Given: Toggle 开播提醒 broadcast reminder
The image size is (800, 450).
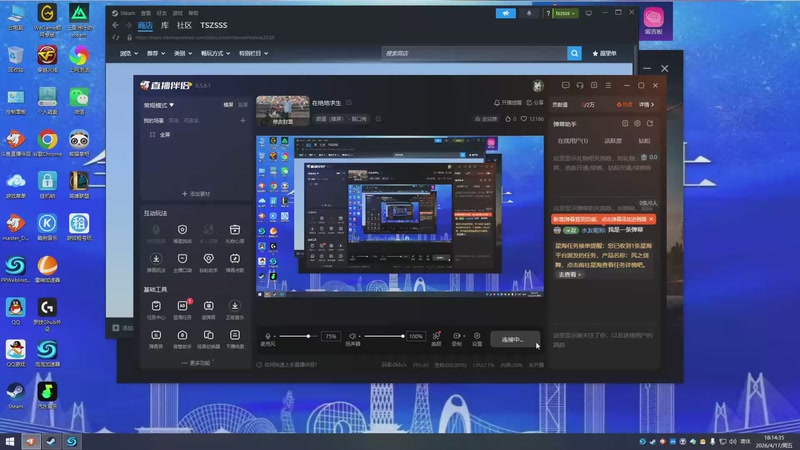Looking at the screenshot, I should tap(508, 103).
